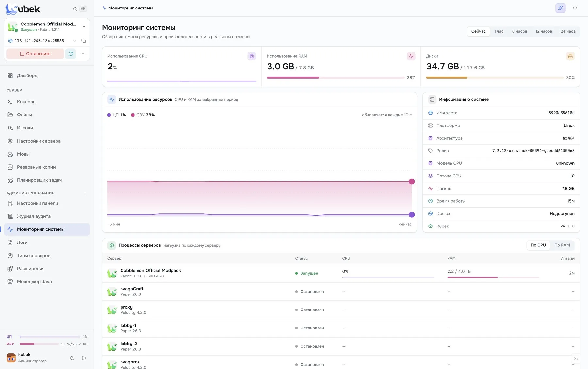Sort processes По CPU

538,245
